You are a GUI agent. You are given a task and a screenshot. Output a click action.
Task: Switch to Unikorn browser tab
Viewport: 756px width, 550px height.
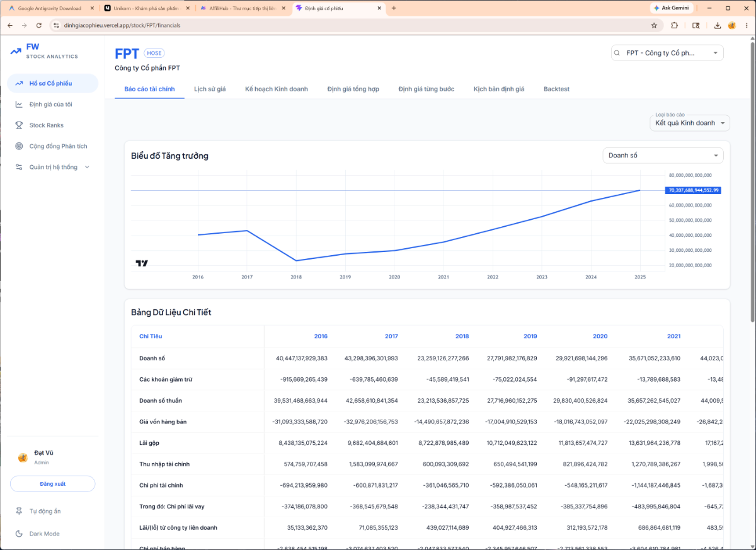pyautogui.click(x=145, y=8)
